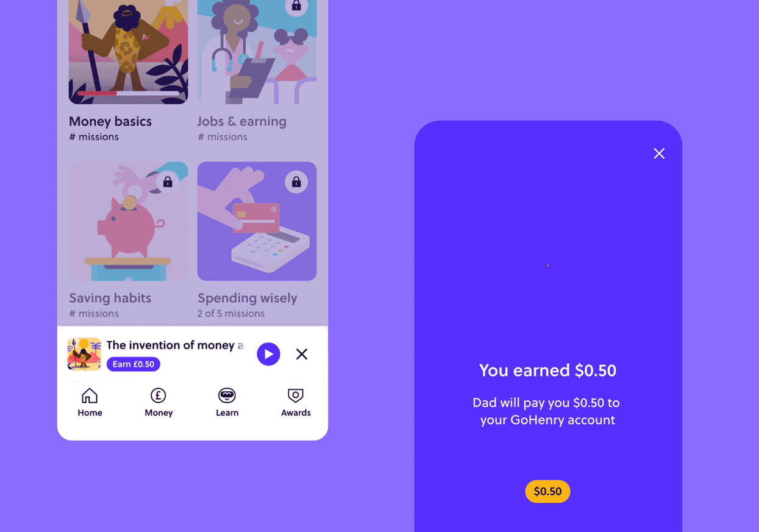Screen dimensions: 759x532
Task: Close the You earned $0.50 screen
Action: coord(659,154)
